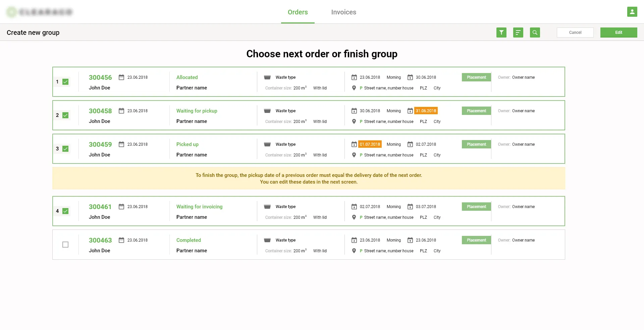Click location pin icon in order 300458

[x=354, y=122]
